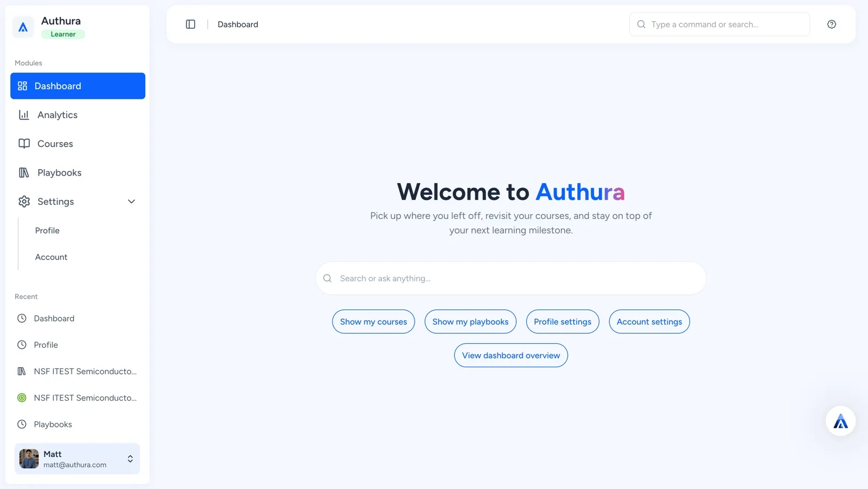This screenshot has height=489, width=868.
Task: Click the clock icon beside recent Dashboard
Action: [22, 318]
